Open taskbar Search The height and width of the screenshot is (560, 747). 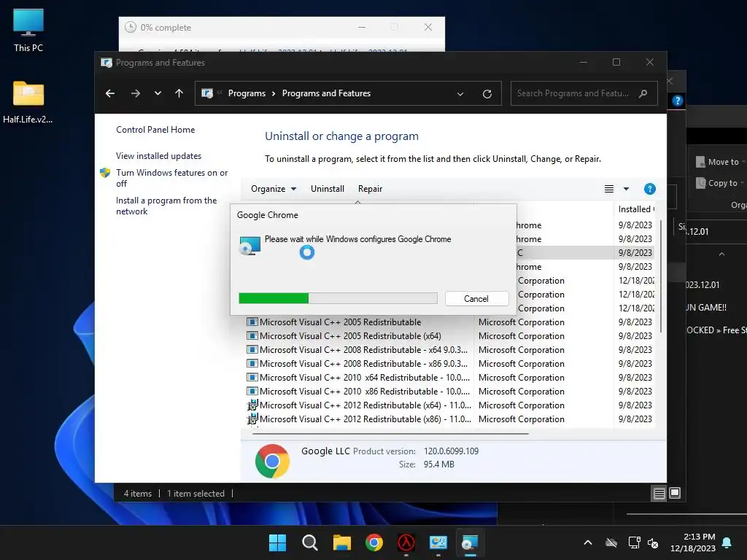tap(309, 542)
